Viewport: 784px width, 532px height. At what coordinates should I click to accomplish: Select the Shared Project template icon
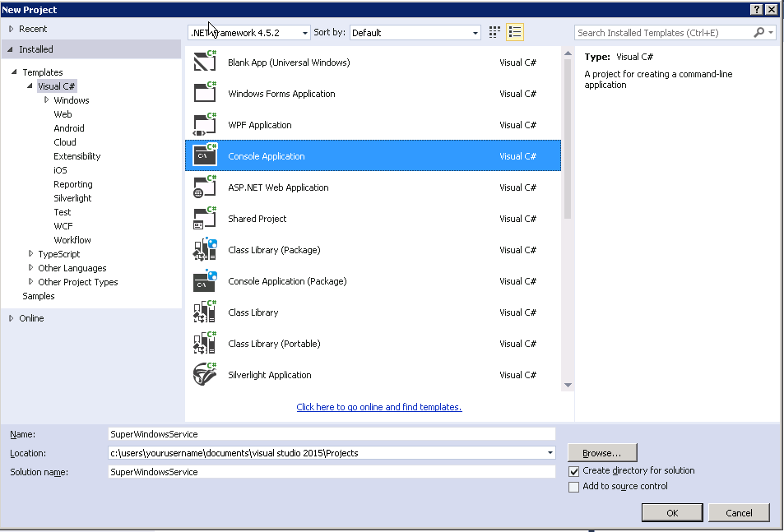205,218
